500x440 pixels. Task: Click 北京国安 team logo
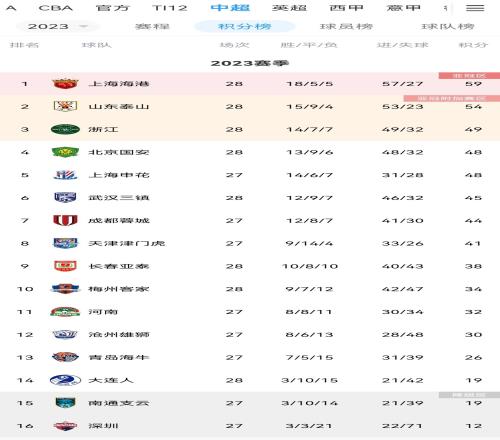click(x=65, y=152)
